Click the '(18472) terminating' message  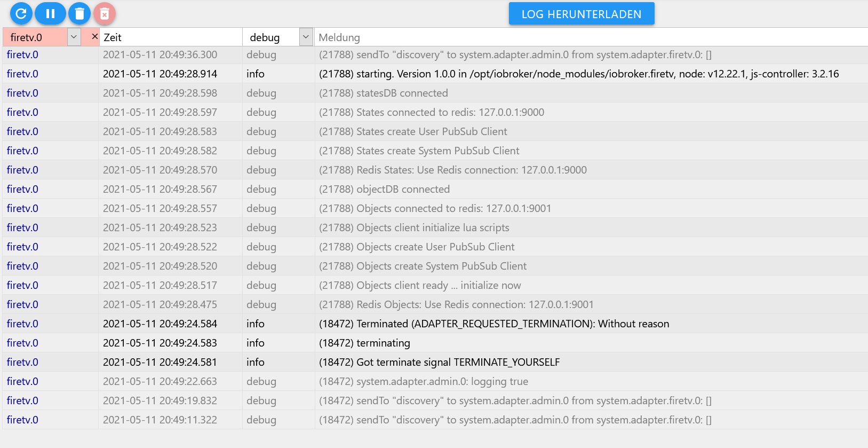point(364,343)
